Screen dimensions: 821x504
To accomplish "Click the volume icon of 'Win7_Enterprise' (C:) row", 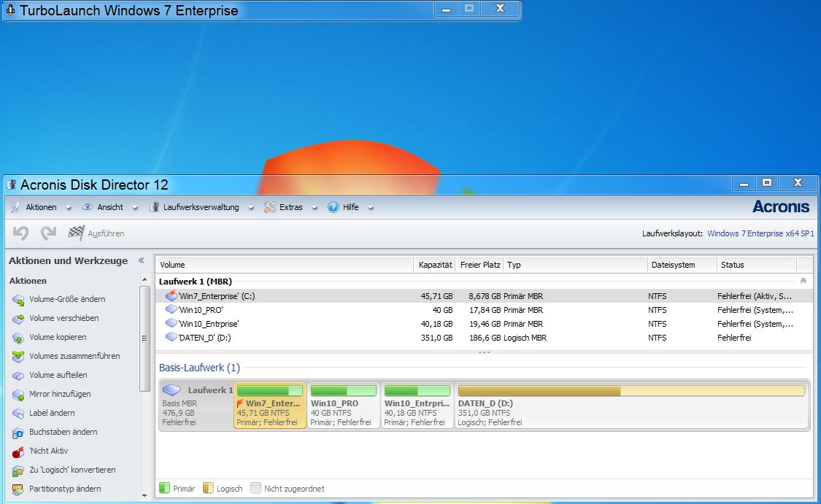I will (171, 295).
